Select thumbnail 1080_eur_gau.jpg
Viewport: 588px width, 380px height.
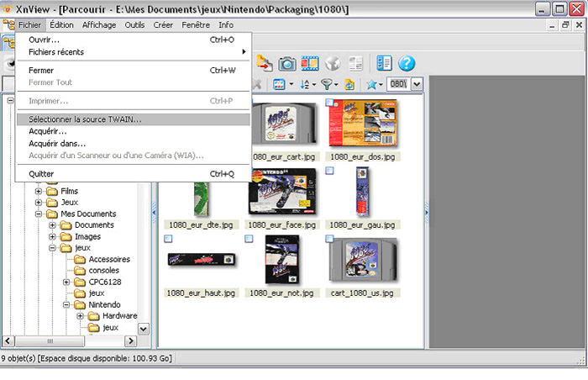coord(362,192)
